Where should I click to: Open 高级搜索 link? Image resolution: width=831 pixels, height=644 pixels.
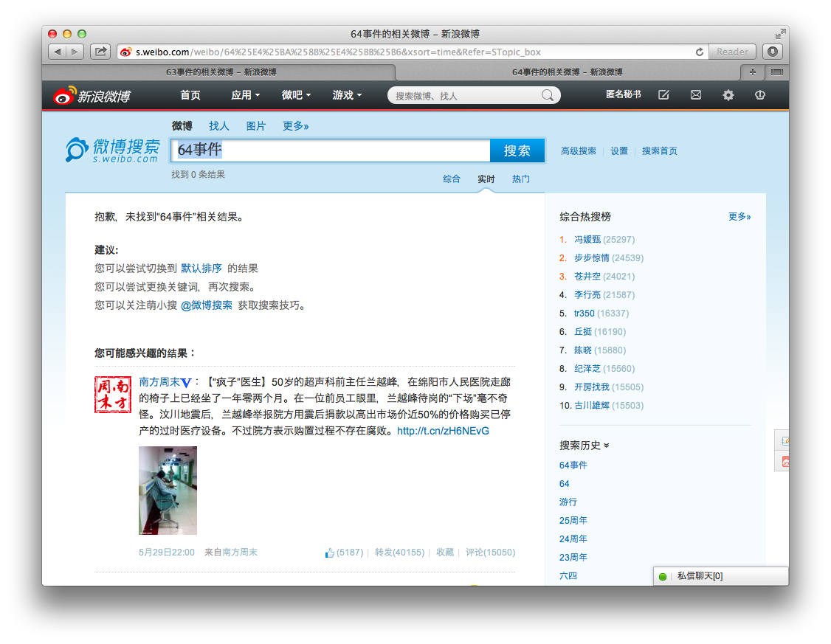click(579, 151)
